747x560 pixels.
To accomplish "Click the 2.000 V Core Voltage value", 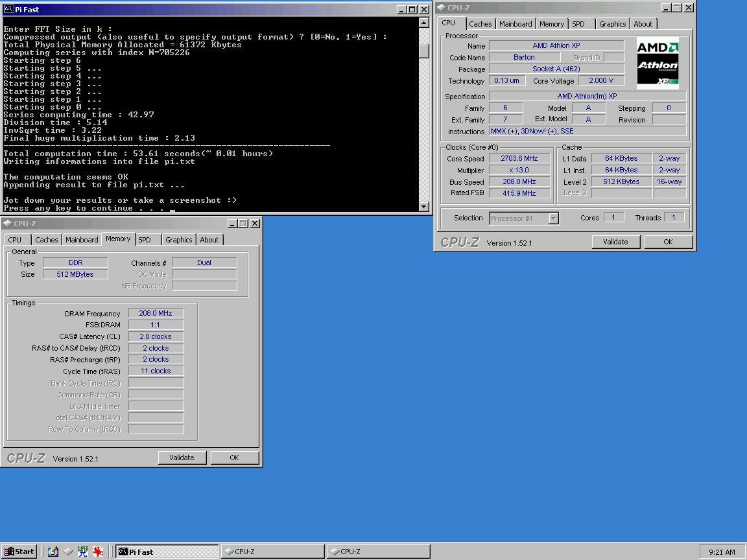I will click(x=601, y=80).
